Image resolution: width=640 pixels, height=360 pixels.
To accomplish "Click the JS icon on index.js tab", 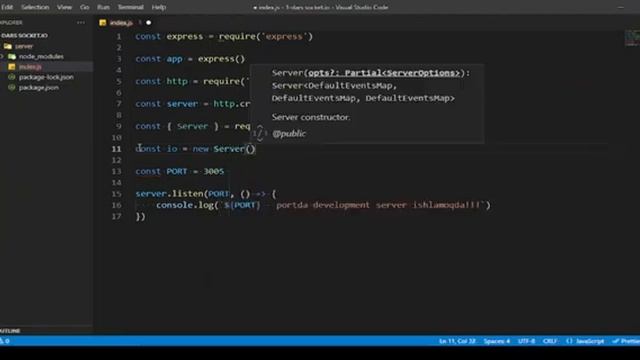I will tap(103, 23).
